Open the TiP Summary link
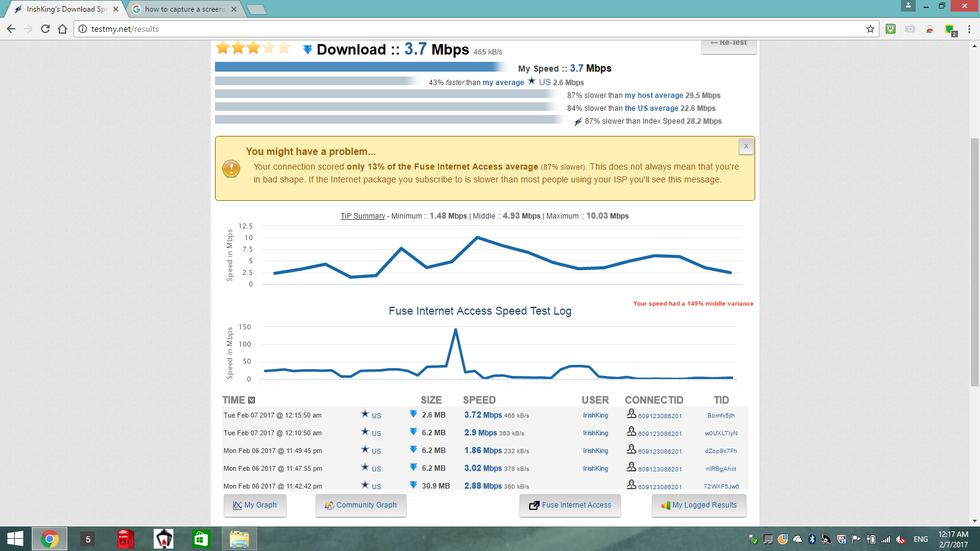Image resolution: width=980 pixels, height=551 pixels. tap(363, 216)
